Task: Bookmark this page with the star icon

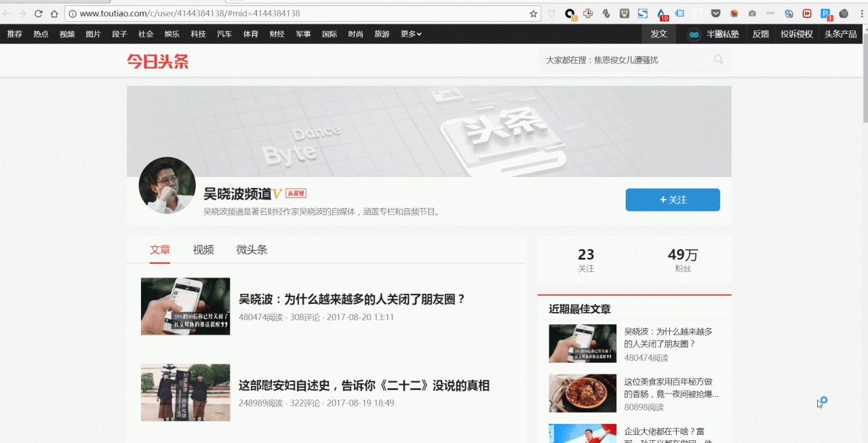Action: [534, 14]
